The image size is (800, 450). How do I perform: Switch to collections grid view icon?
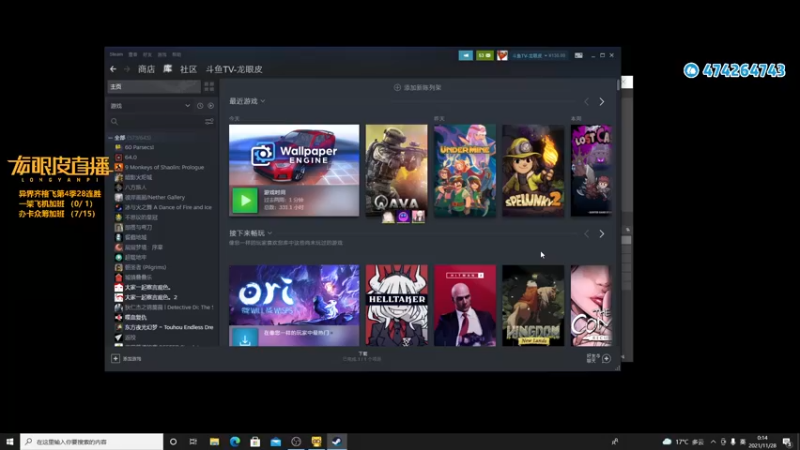click(209, 87)
